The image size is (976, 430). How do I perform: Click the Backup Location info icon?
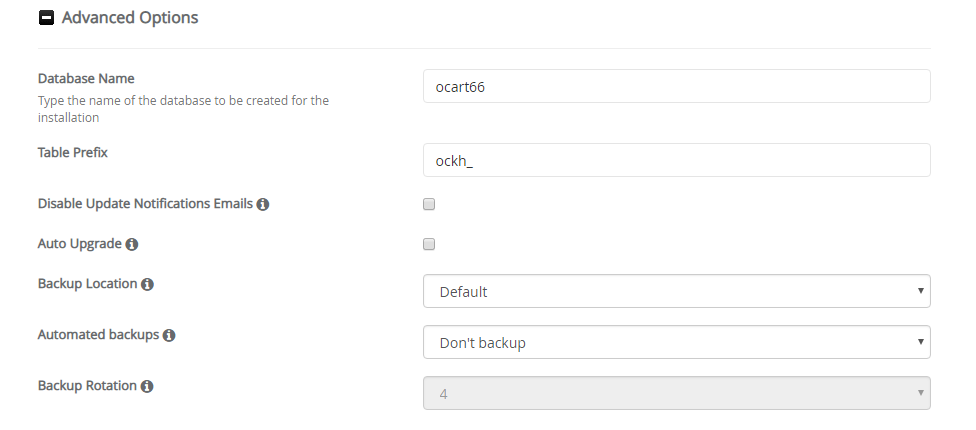pos(147,284)
